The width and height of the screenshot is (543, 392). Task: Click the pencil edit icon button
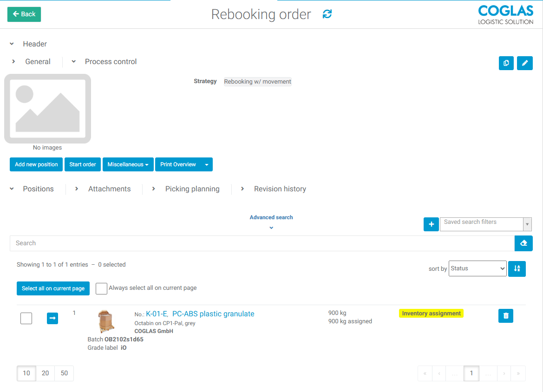tap(524, 63)
